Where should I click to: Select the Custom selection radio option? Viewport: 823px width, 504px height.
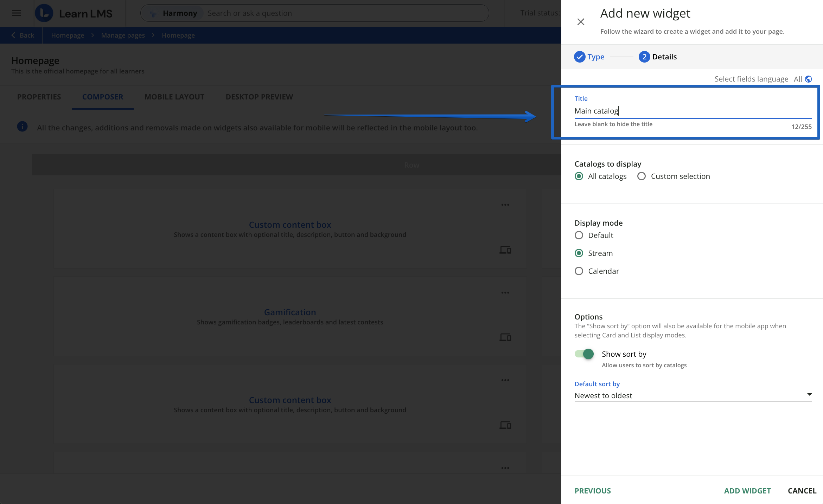pos(641,176)
